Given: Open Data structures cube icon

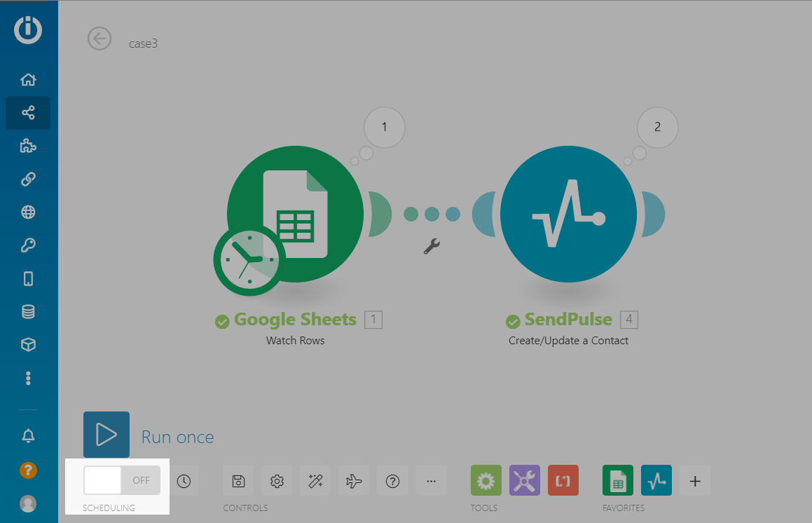Looking at the screenshot, I should [x=28, y=345].
